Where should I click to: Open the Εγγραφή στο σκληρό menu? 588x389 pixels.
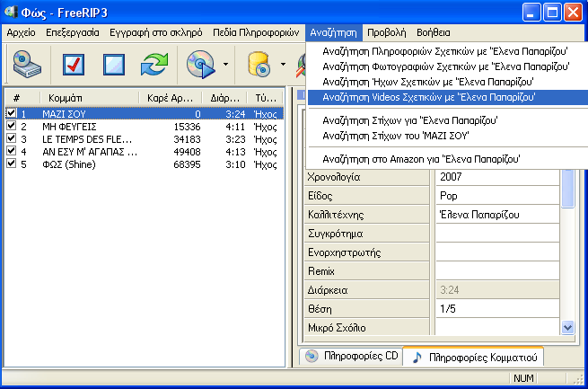pos(155,32)
